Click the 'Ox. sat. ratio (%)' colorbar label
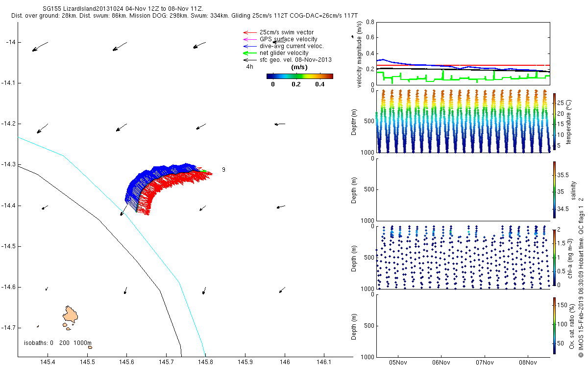588x368 pixels. (x=571, y=325)
